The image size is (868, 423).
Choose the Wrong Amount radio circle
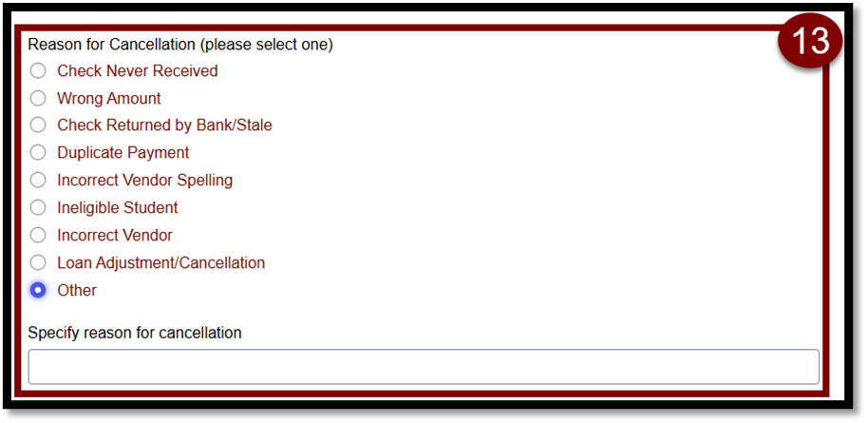coord(38,99)
